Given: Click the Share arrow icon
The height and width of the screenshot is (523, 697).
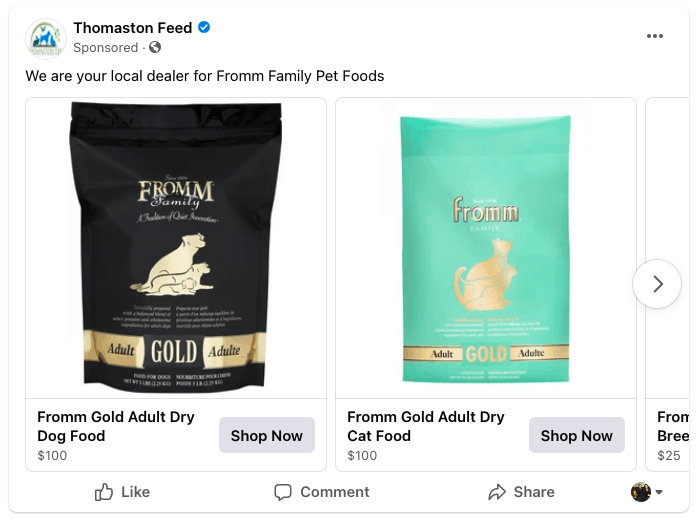Looking at the screenshot, I should tap(497, 492).
